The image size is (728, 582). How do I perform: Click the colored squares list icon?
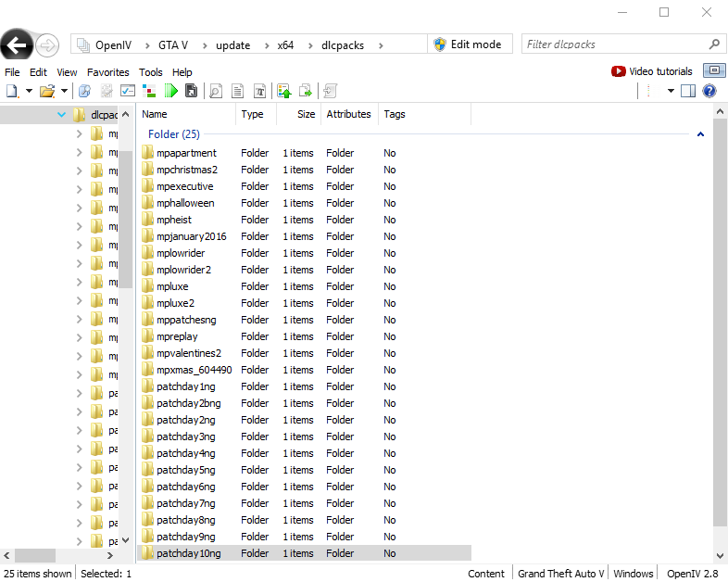149,91
